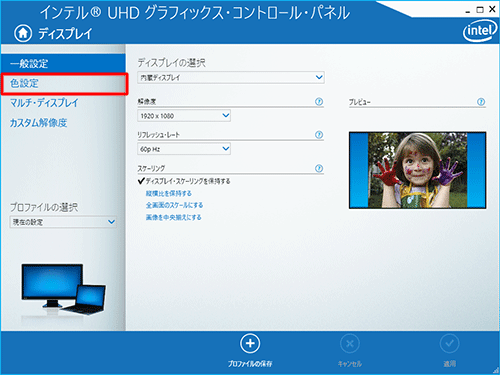Select 画像を中央揃えにする scaling option
The height and width of the screenshot is (375, 500).
(x=173, y=217)
